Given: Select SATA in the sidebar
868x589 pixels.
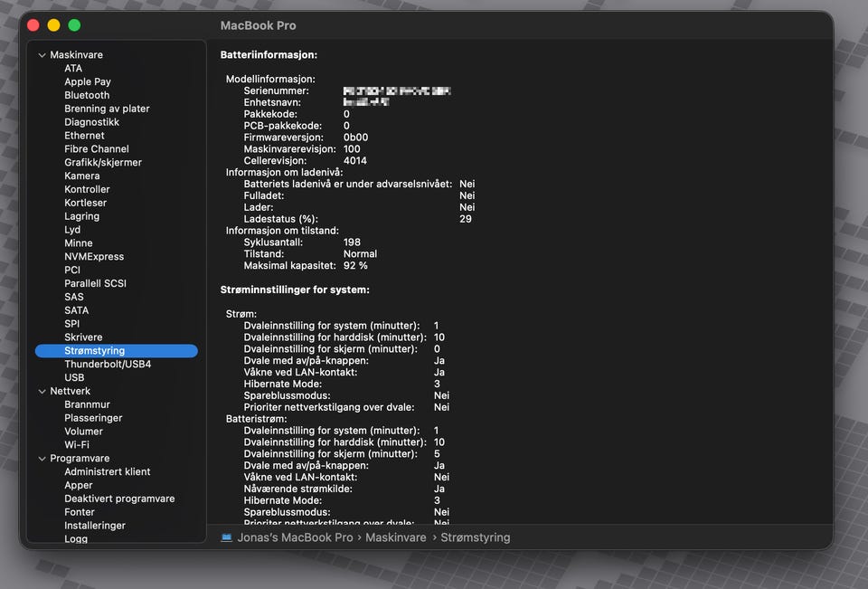Looking at the screenshot, I should [x=76, y=310].
